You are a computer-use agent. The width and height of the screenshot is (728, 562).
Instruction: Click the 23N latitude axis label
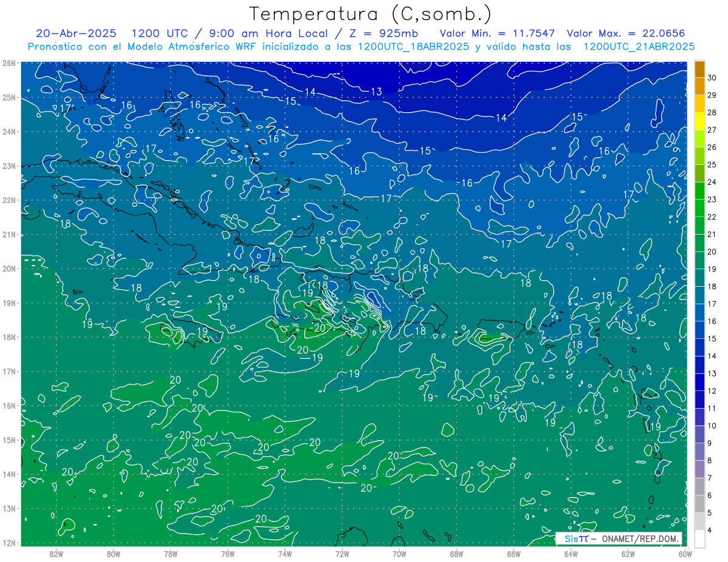coord(9,166)
